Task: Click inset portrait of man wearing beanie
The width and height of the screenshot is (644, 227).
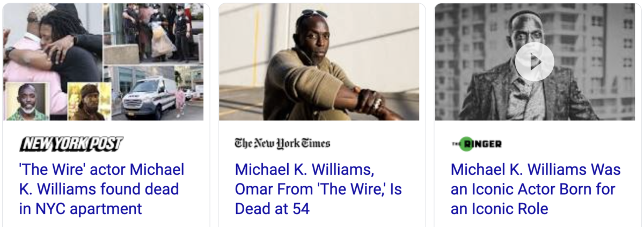Action: click(x=89, y=101)
